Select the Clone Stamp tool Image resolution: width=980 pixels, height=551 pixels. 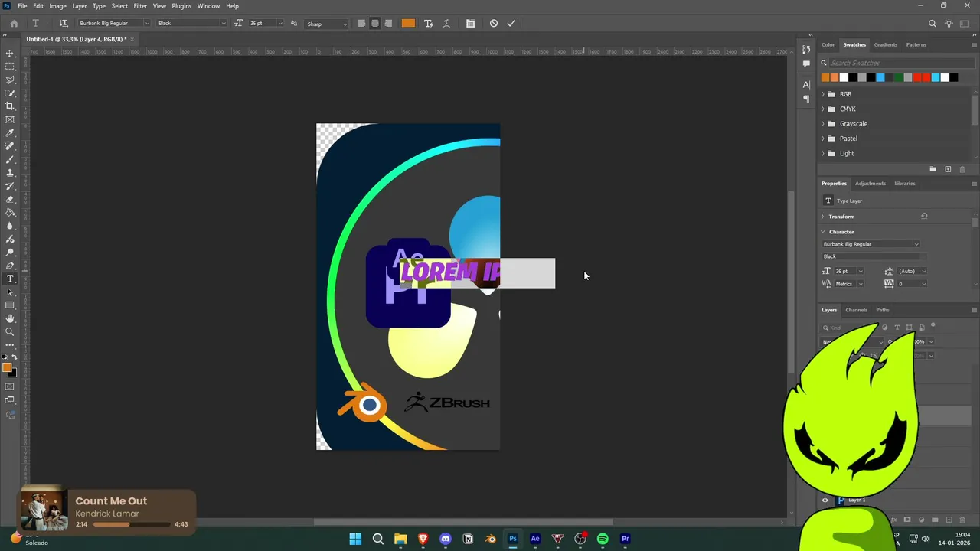point(10,173)
